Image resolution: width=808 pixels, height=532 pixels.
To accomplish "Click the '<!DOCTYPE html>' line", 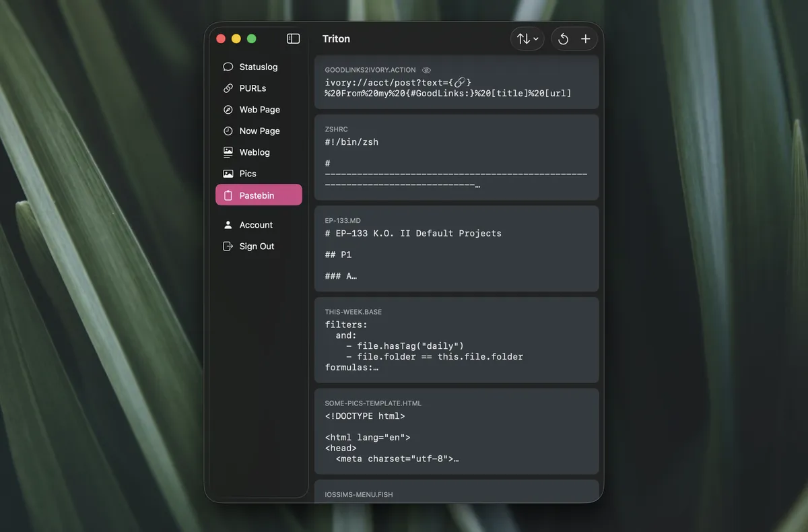I will [x=365, y=416].
